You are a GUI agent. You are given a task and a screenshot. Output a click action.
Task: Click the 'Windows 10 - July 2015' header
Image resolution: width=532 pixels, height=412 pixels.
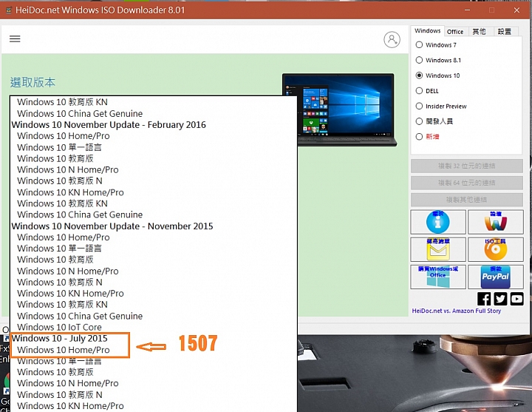pyautogui.click(x=59, y=338)
